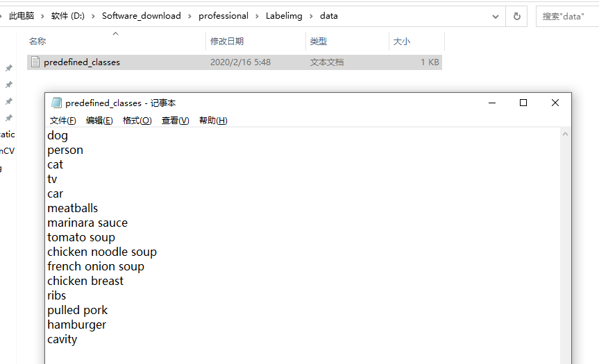Click the Notepad scrollbar up arrow
This screenshot has width=599, height=364.
[x=566, y=134]
